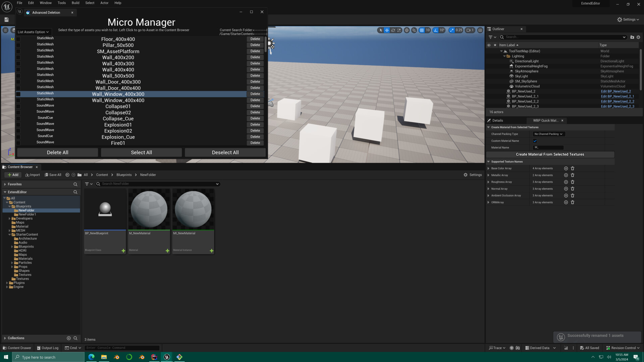Select the Move tool in viewport toolbar
Screen dimensions: 644x362
coord(387,30)
